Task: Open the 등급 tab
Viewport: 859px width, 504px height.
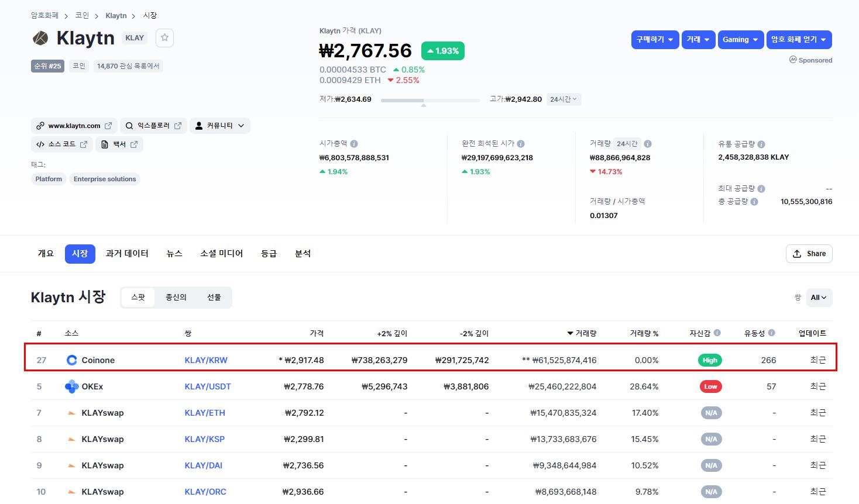Action: tap(269, 254)
